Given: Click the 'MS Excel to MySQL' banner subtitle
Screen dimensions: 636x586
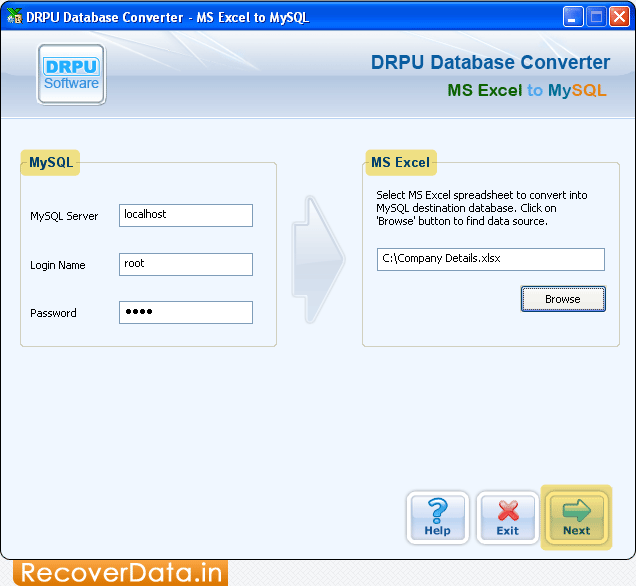Looking at the screenshot, I should 526,90.
